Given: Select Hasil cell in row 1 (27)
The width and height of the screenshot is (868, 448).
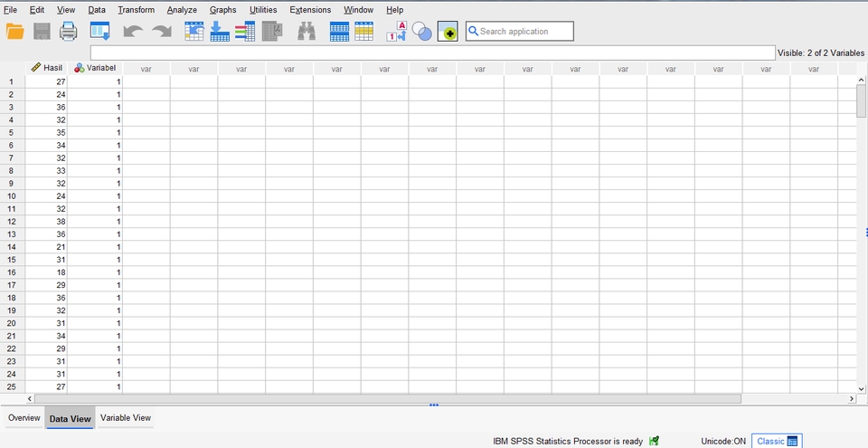Looking at the screenshot, I should point(46,81).
